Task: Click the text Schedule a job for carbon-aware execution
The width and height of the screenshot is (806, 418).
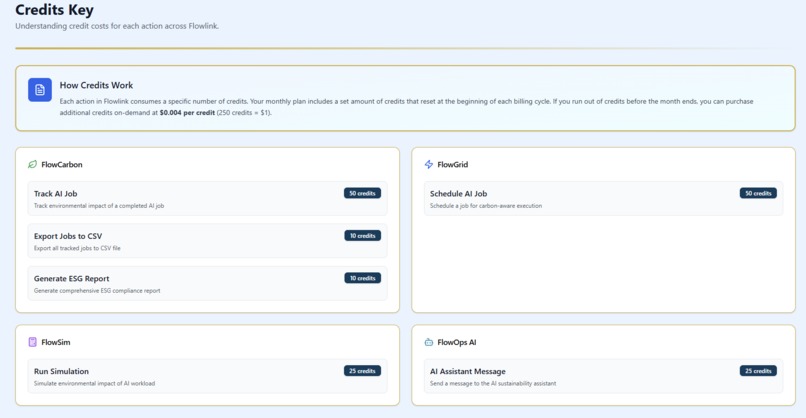Action: click(486, 206)
